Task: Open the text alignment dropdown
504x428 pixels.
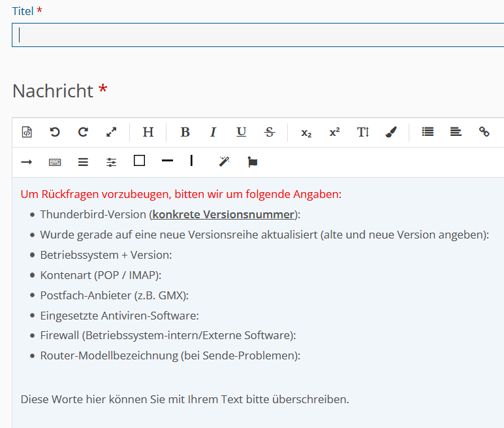Action: [456, 132]
